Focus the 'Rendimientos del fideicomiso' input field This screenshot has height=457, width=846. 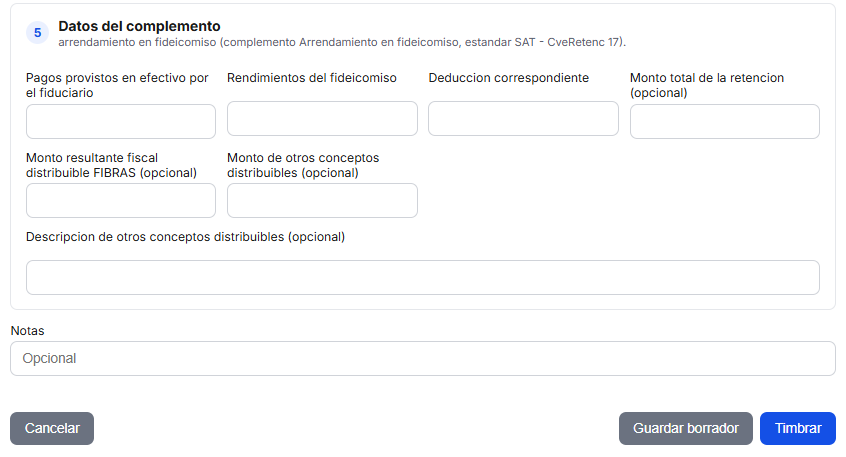(322, 119)
